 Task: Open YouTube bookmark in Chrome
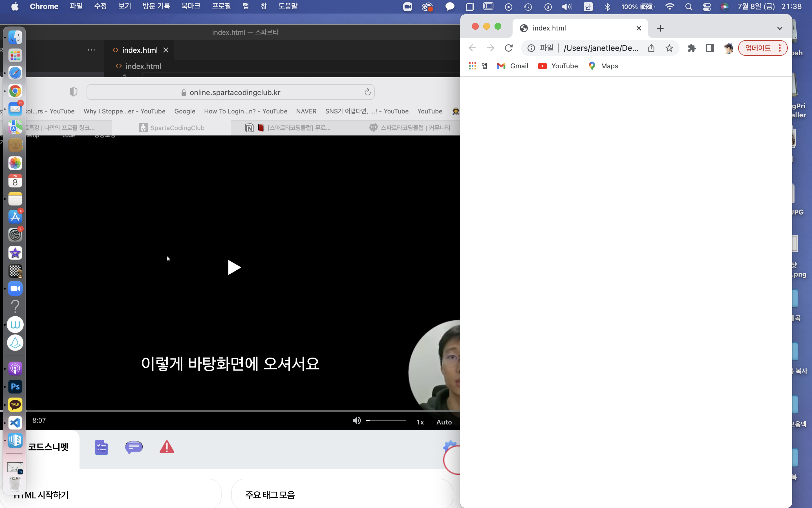(x=558, y=66)
